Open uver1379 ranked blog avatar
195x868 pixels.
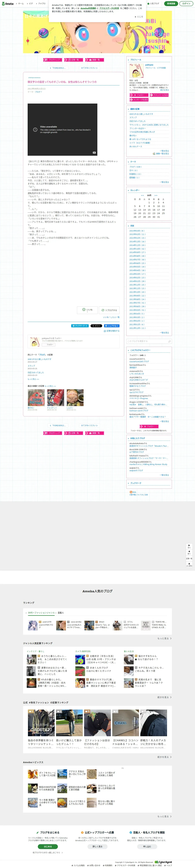click(33, 625)
